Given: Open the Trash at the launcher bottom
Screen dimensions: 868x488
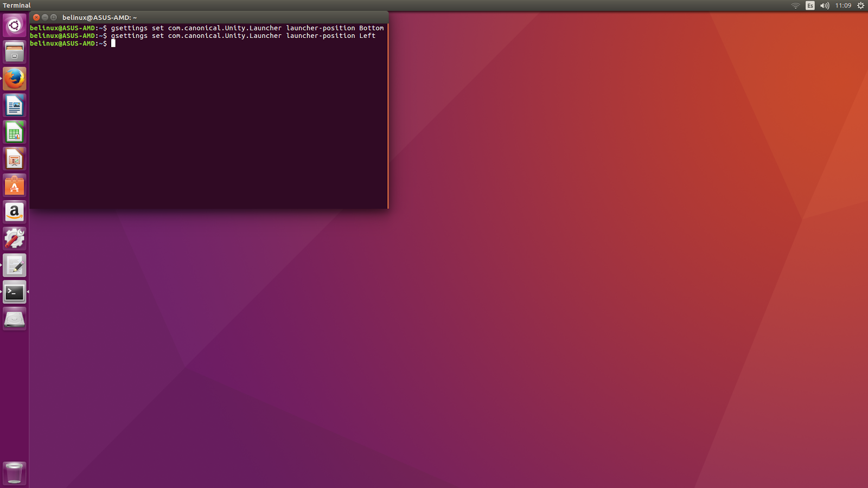Looking at the screenshot, I should point(14,472).
